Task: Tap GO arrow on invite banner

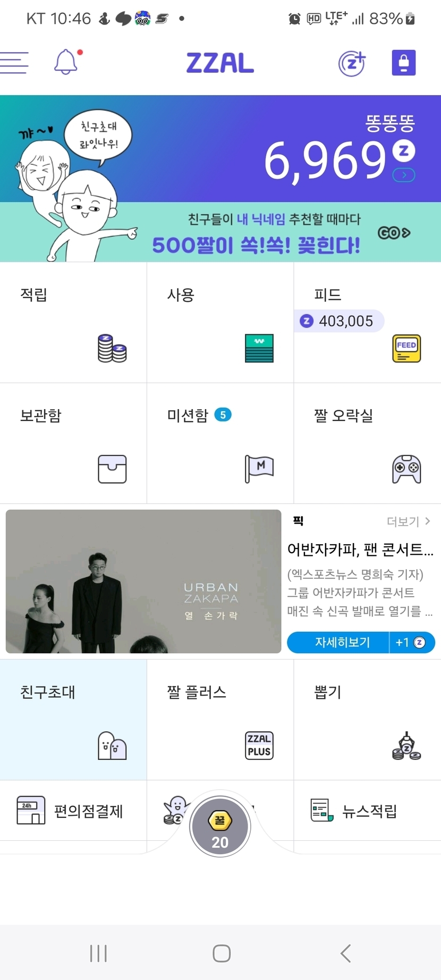Action: [394, 233]
